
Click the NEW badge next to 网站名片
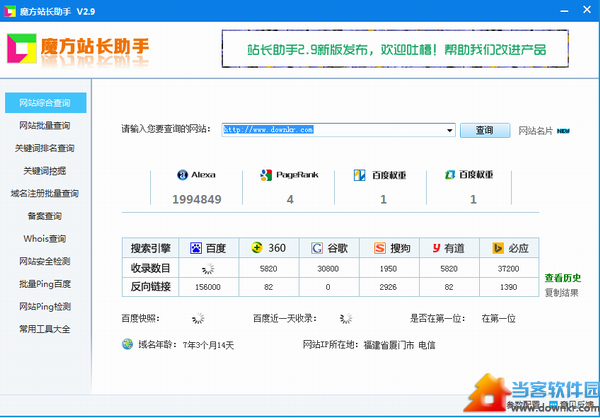563,131
